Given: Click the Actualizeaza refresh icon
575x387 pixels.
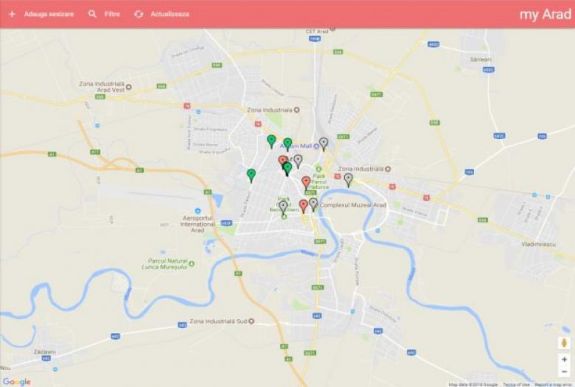Looking at the screenshot, I should 139,14.
